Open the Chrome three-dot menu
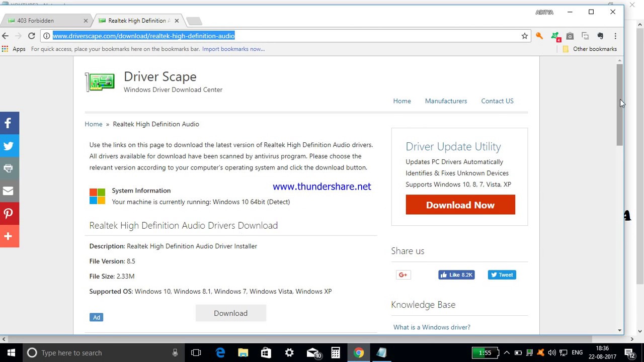Image resolution: width=644 pixels, height=362 pixels. coord(615,36)
